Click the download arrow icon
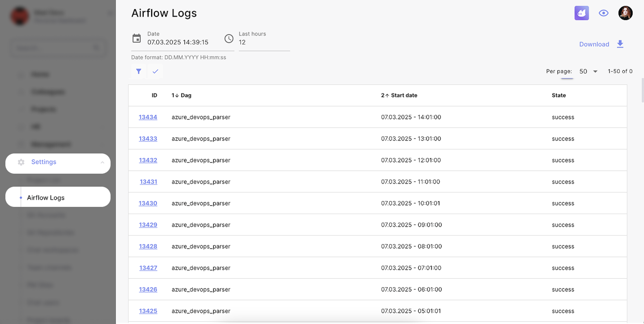Viewport: 644px width, 324px height. (x=620, y=44)
